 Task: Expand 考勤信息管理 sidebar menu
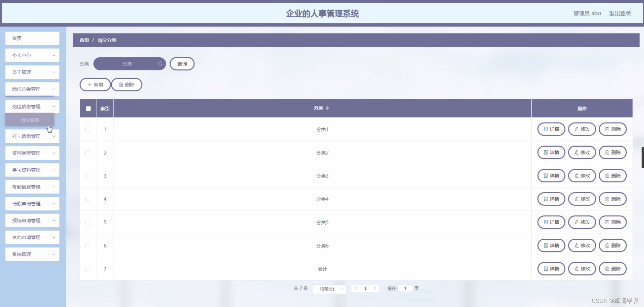tap(32, 187)
